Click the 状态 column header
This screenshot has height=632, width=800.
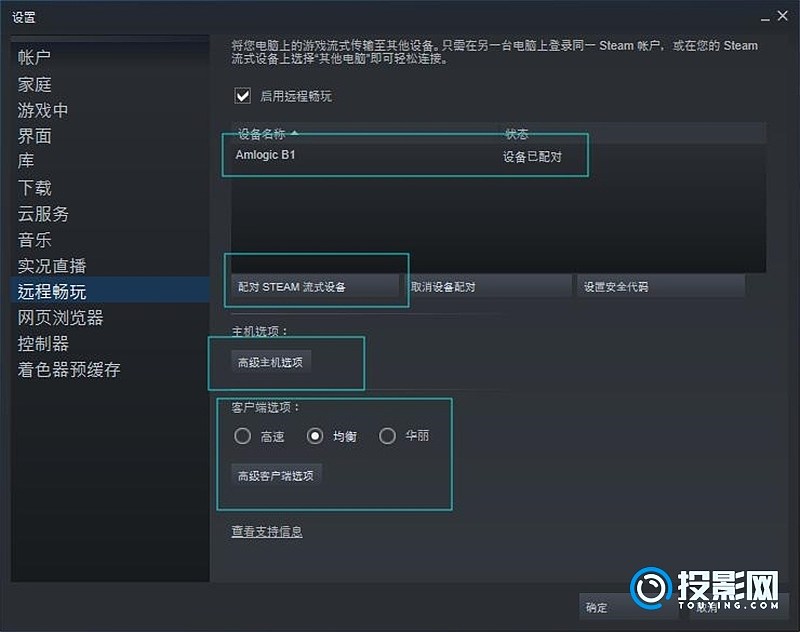click(632, 134)
